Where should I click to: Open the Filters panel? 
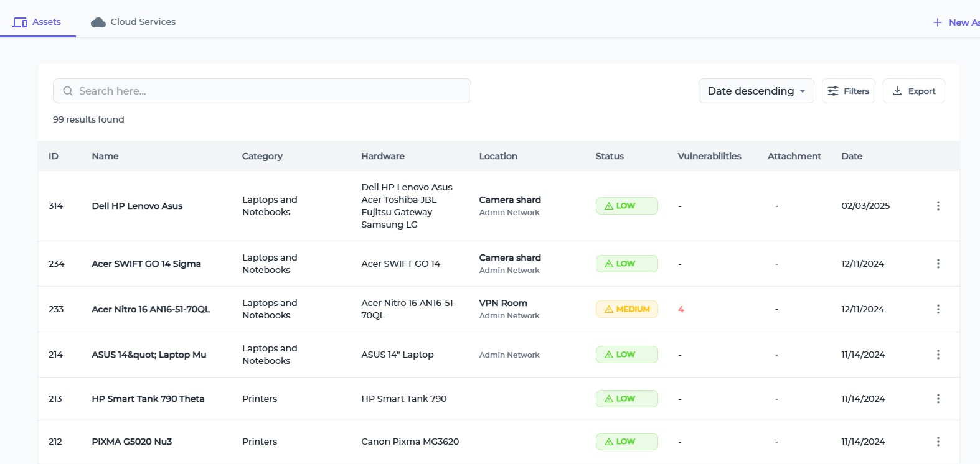pos(848,91)
